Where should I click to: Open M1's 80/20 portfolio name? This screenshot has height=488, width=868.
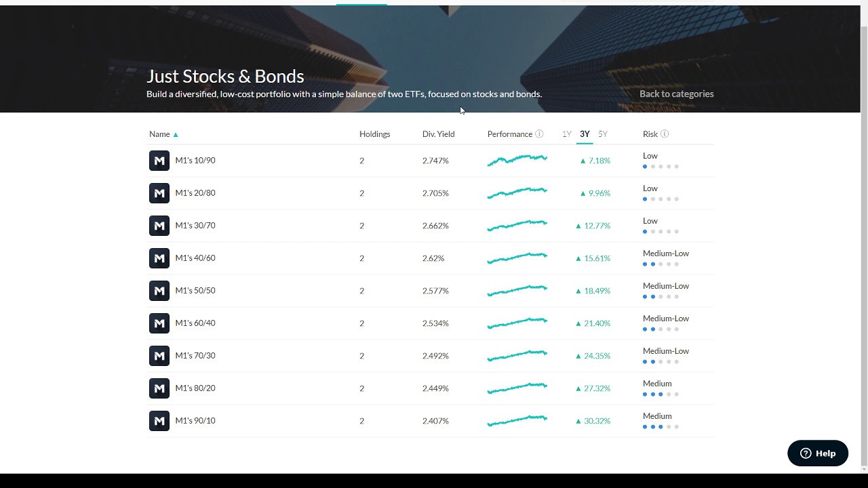(195, 388)
